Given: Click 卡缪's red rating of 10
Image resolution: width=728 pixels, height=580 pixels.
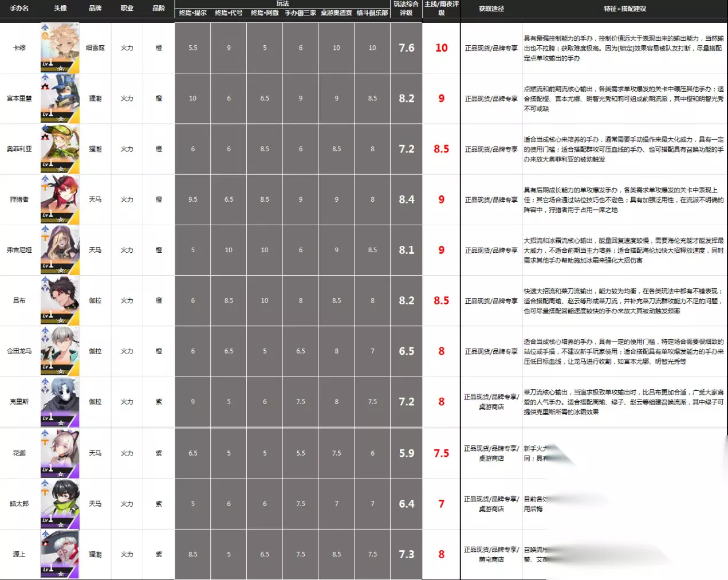Looking at the screenshot, I should tap(441, 48).
